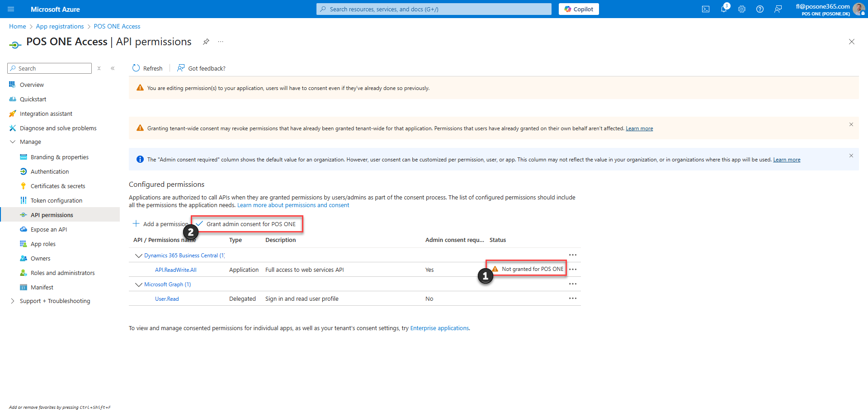Collapse Dynamics 365 Business Central group
Image resolution: width=868 pixels, height=412 pixels.
click(138, 256)
